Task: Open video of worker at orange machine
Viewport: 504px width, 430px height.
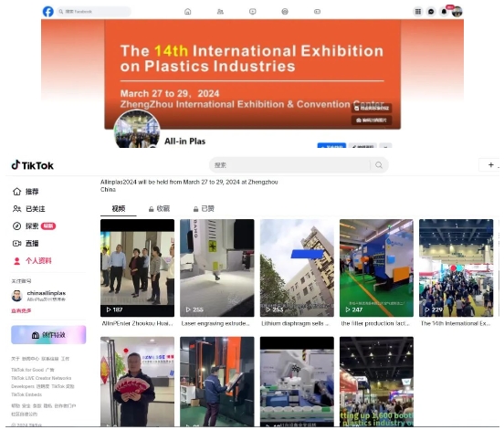Action: [x=217, y=382]
